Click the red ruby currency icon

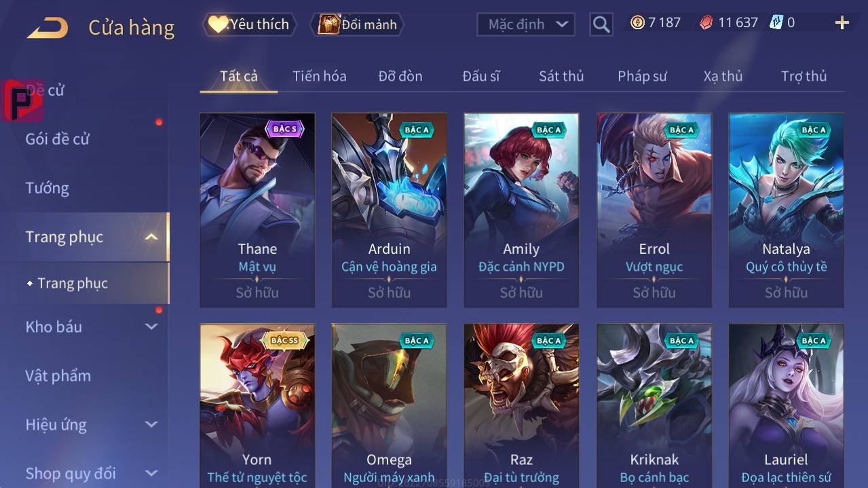click(x=706, y=23)
